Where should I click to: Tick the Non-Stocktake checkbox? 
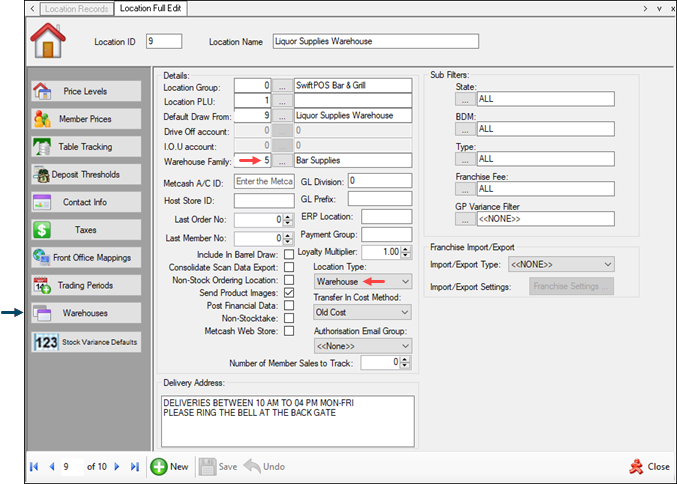coord(289,318)
